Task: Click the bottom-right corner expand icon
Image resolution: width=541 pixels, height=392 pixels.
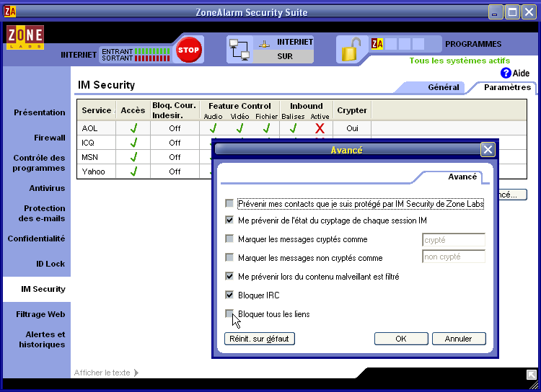Action: [x=532, y=375]
